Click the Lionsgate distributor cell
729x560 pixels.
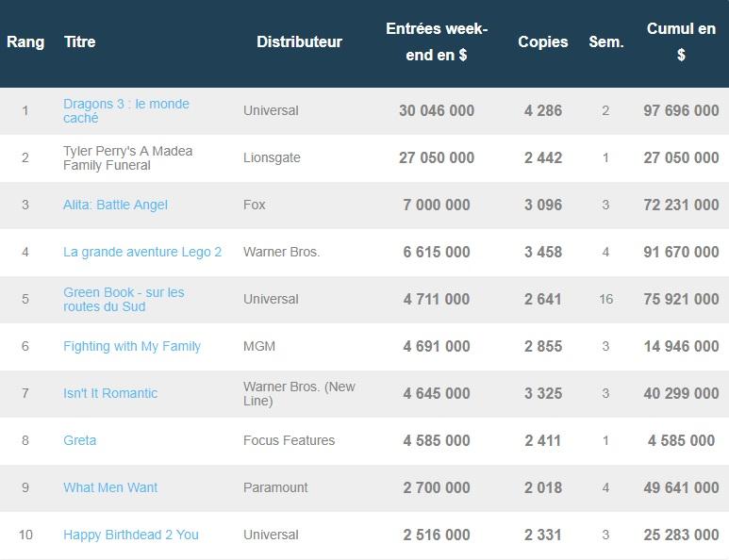pos(272,157)
